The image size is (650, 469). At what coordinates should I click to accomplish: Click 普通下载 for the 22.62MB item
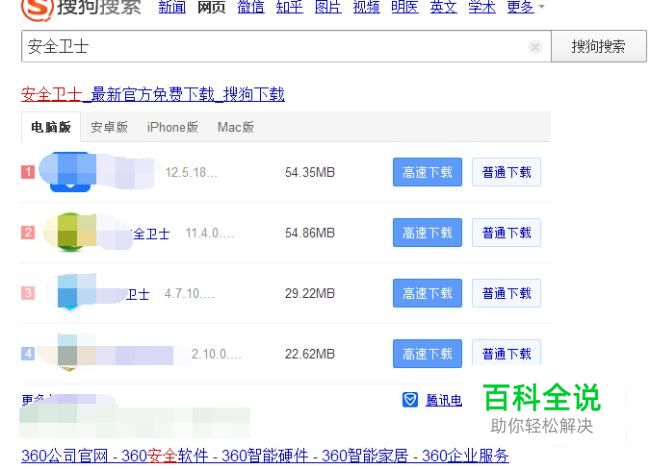click(x=507, y=353)
